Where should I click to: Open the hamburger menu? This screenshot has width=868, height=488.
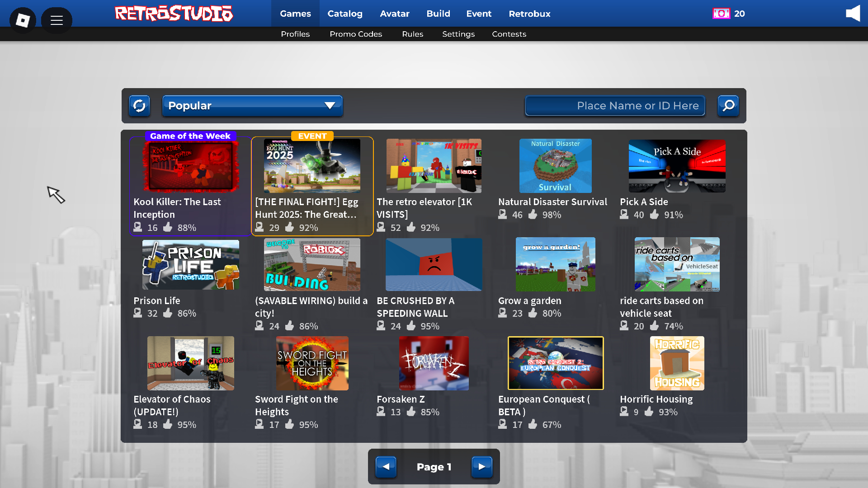[57, 20]
